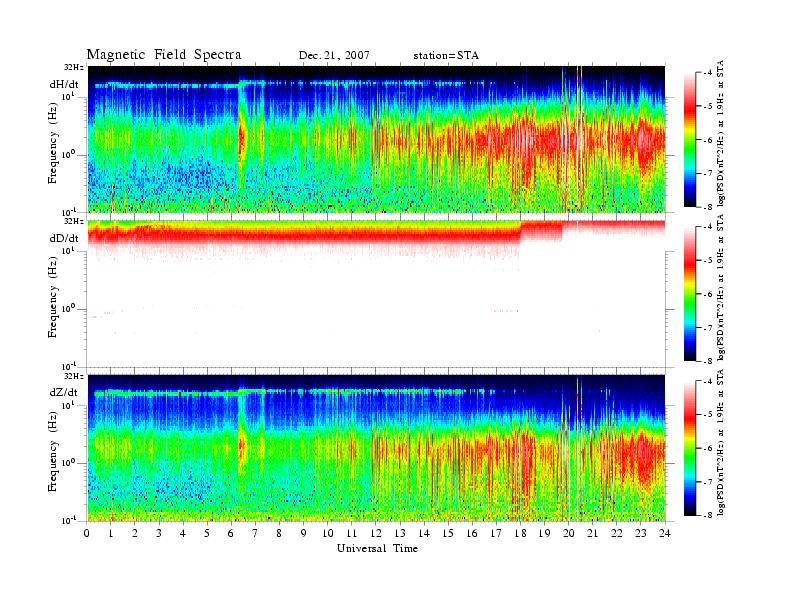Click hour tick '22' on the time axis
Image resolution: width=792 pixels, height=612 pixels.
point(617,534)
